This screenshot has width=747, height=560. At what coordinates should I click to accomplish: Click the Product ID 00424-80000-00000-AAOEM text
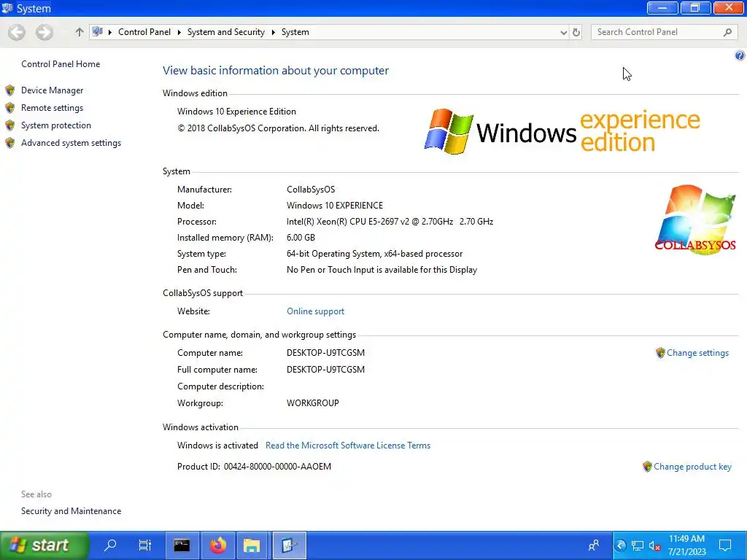[254, 467]
